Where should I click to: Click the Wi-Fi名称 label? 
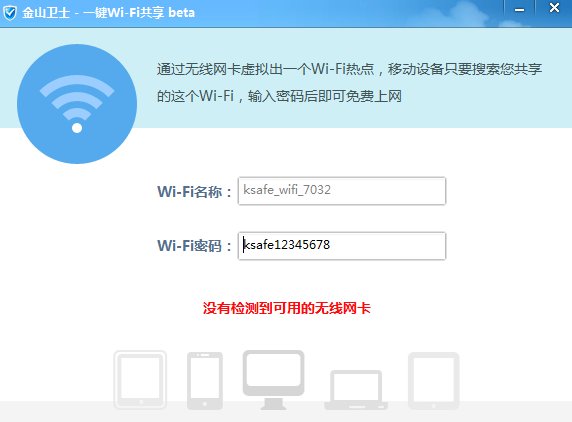pyautogui.click(x=194, y=191)
